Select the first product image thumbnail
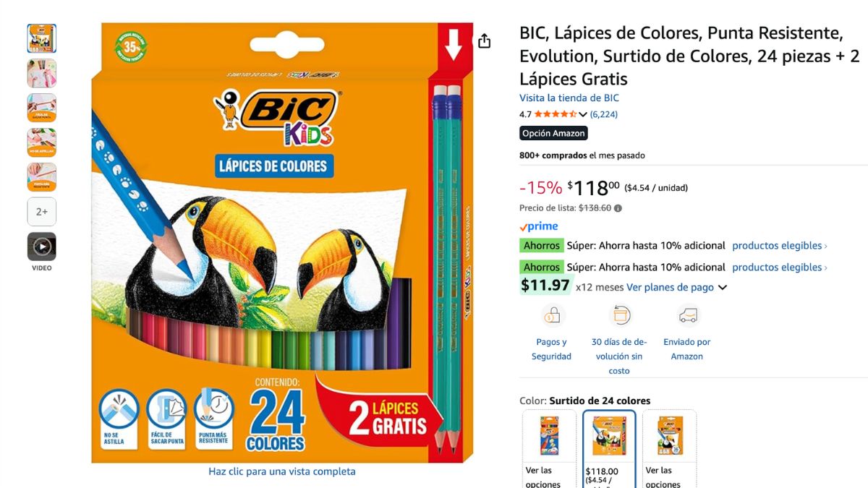Viewport: 868px width, 488px height. [42, 38]
